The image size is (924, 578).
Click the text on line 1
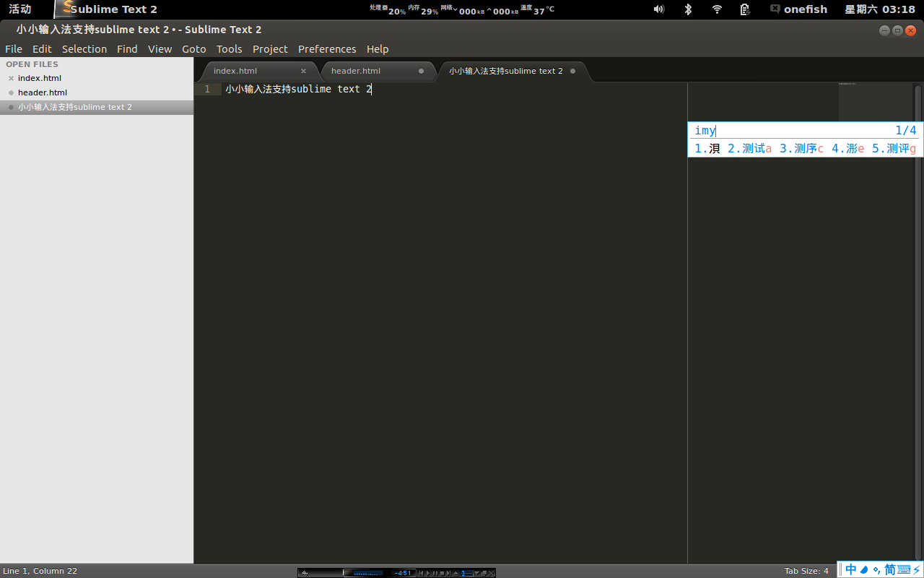coord(298,89)
